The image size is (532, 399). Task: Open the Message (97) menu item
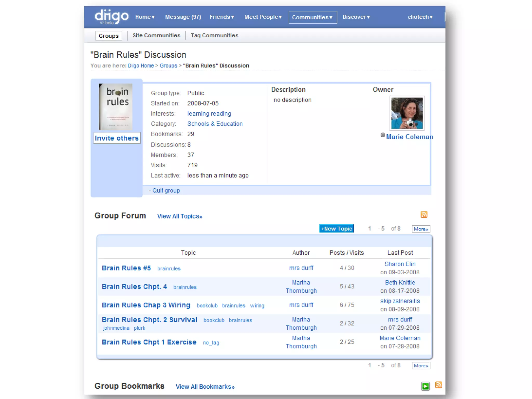click(183, 17)
